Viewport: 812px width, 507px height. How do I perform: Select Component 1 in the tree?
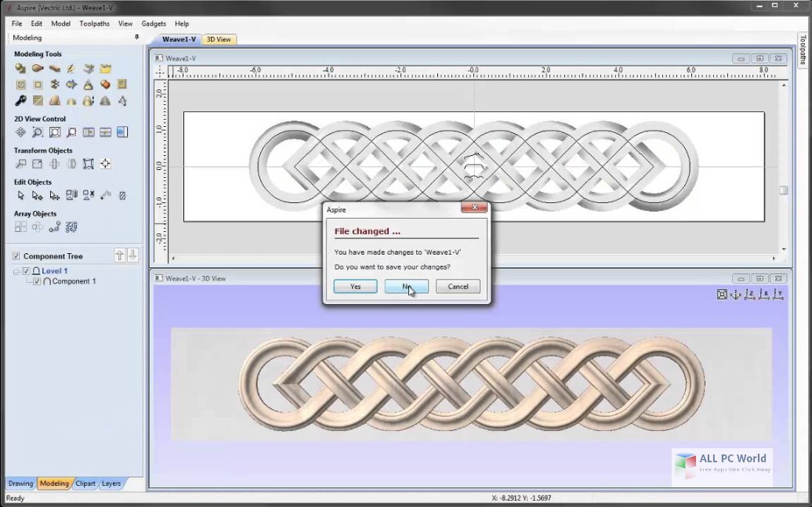point(74,281)
